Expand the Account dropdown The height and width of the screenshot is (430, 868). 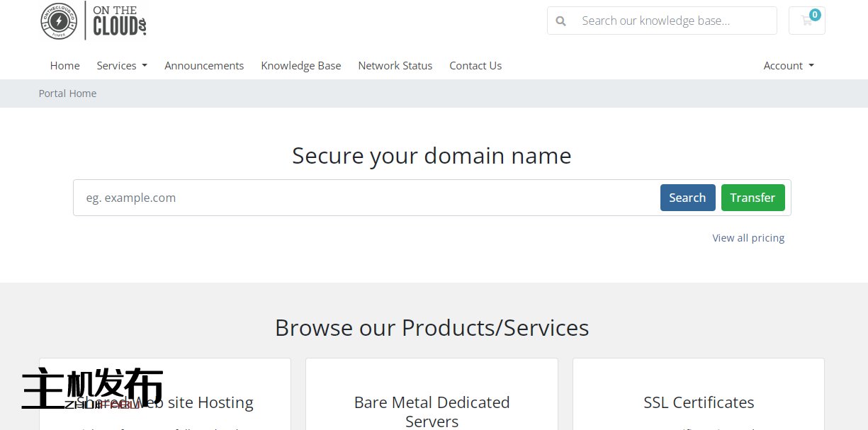tap(788, 66)
